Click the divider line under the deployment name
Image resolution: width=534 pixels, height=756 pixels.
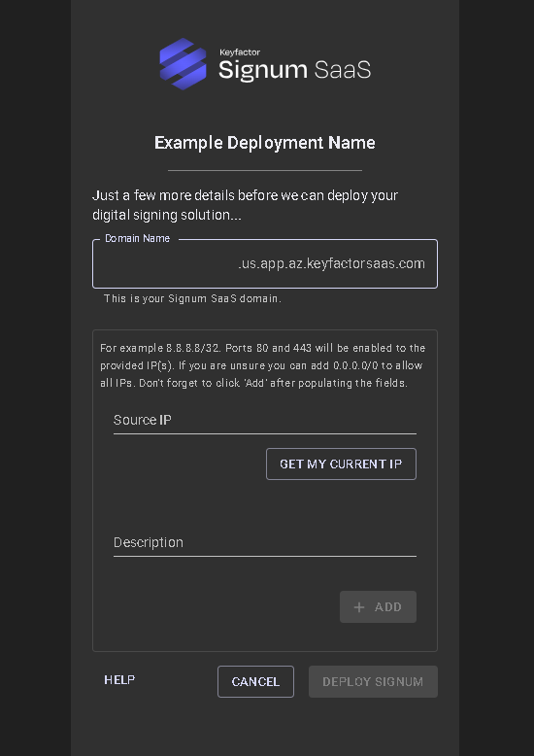265,171
